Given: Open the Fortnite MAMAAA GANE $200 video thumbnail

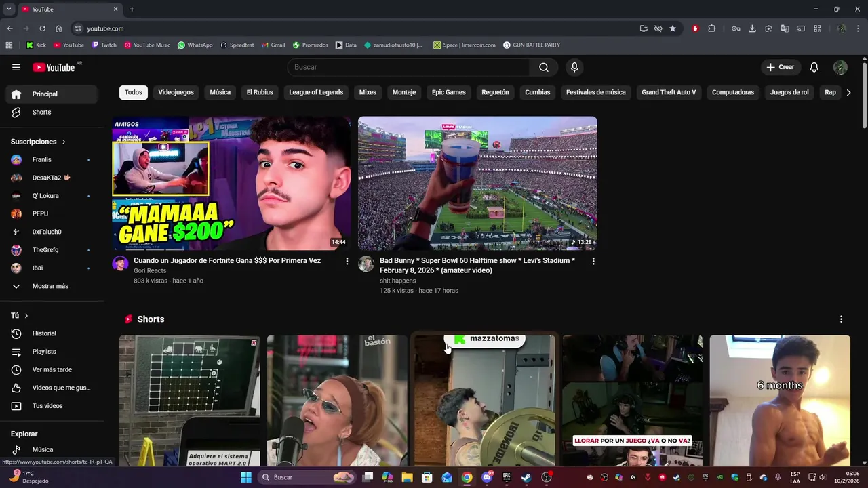Looking at the screenshot, I should (232, 184).
